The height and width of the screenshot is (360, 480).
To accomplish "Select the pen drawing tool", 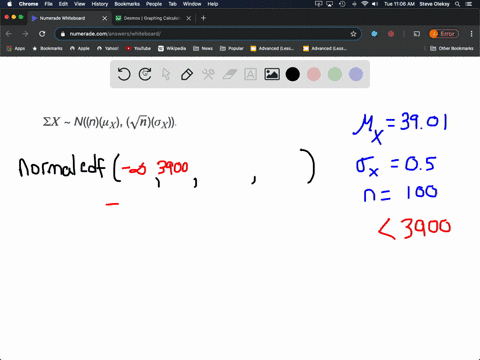I will click(x=187, y=74).
